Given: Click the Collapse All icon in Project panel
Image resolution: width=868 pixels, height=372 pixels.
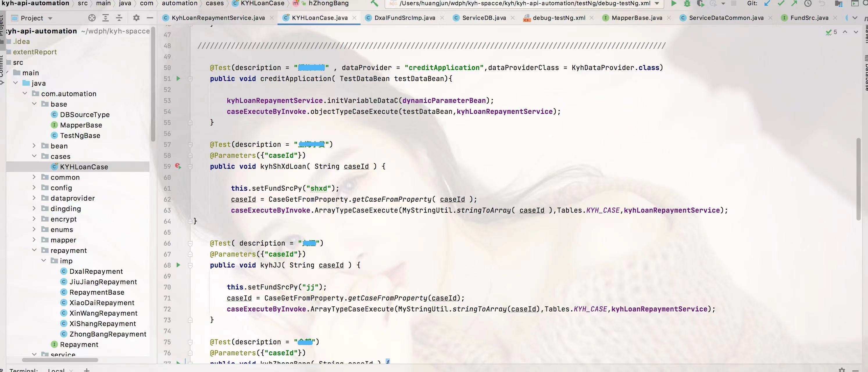Looking at the screenshot, I should pyautogui.click(x=119, y=18).
